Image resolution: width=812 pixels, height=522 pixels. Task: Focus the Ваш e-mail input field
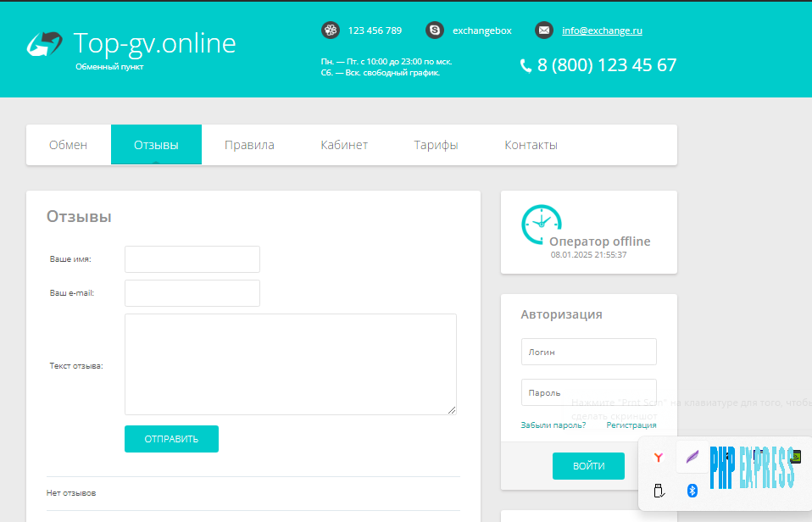192,293
